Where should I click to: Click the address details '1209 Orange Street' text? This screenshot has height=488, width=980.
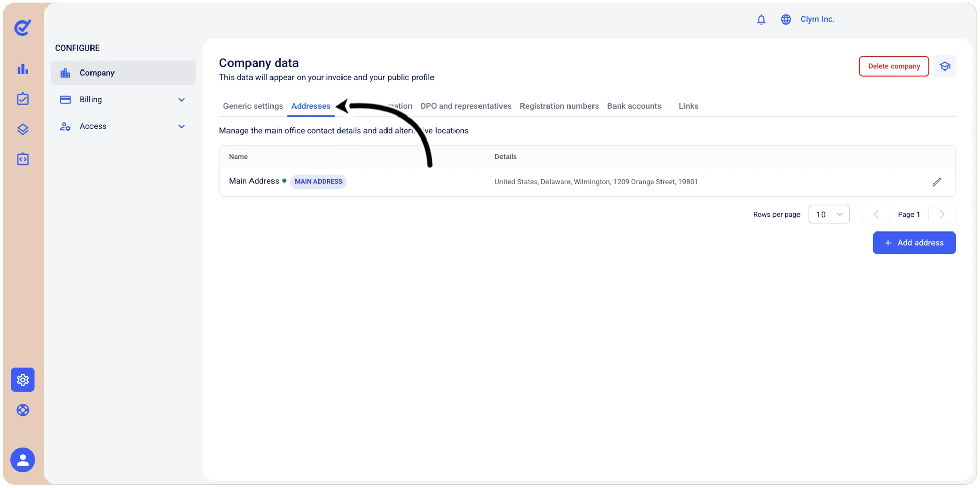coord(644,182)
